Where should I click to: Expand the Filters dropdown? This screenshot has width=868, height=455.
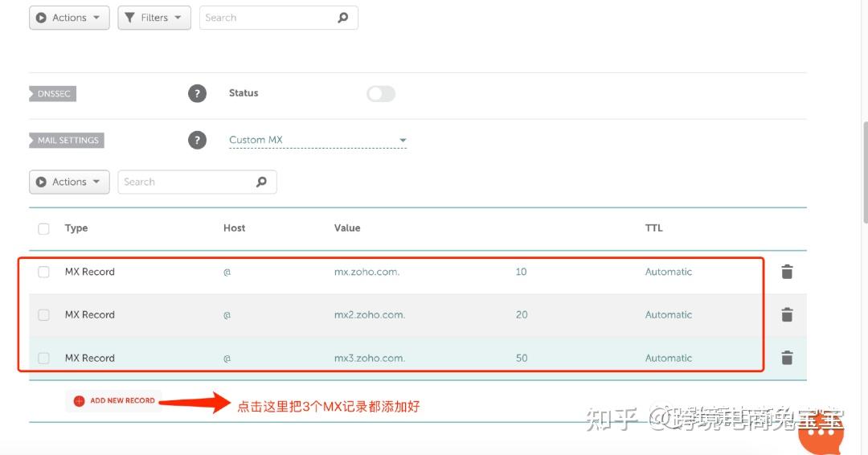[154, 18]
